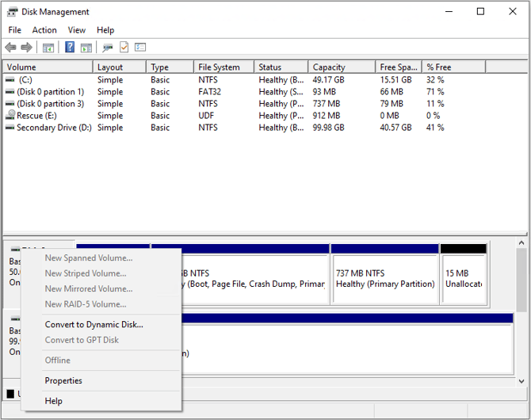Image resolution: width=531 pixels, height=420 pixels.
Task: Click the Forward arrow toolbar icon
Action: click(x=26, y=48)
